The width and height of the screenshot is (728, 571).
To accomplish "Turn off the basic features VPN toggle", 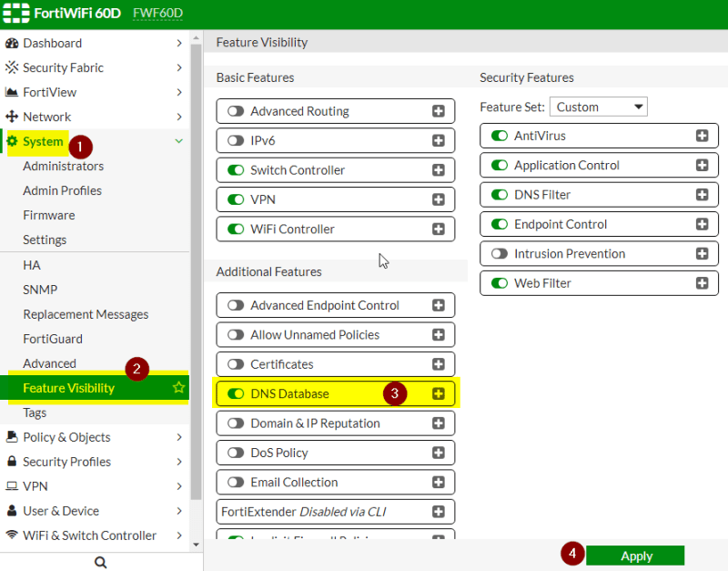I will click(x=236, y=199).
